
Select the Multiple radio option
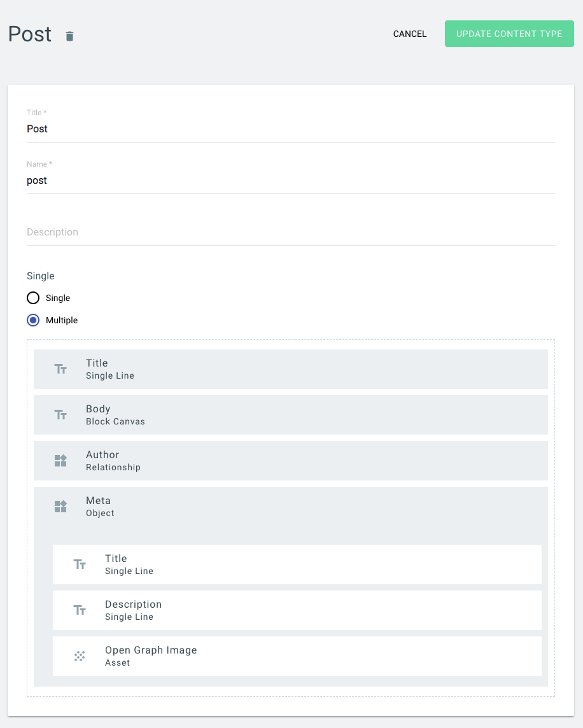[32, 320]
